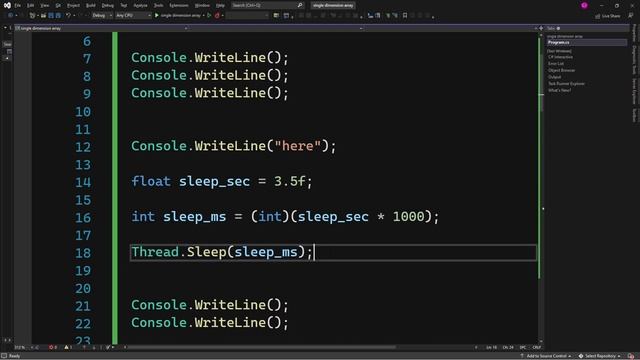Viewport: 640px width, 360px height.
Task: Click the Live Share button
Action: pos(607,16)
